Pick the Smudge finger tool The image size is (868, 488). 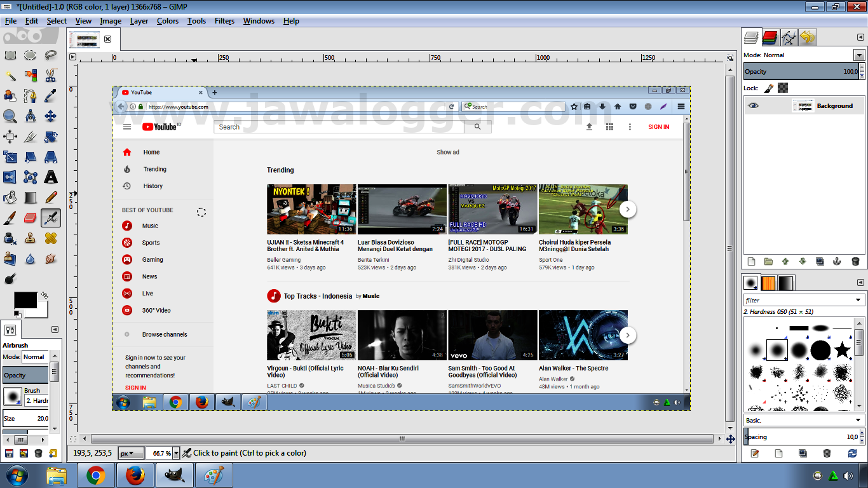51,259
